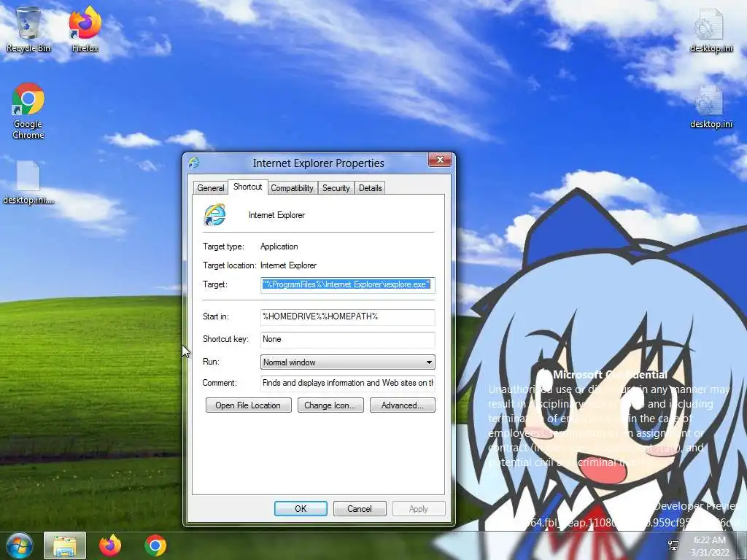Click the Start in input field
This screenshot has height=560, width=747.
click(347, 316)
